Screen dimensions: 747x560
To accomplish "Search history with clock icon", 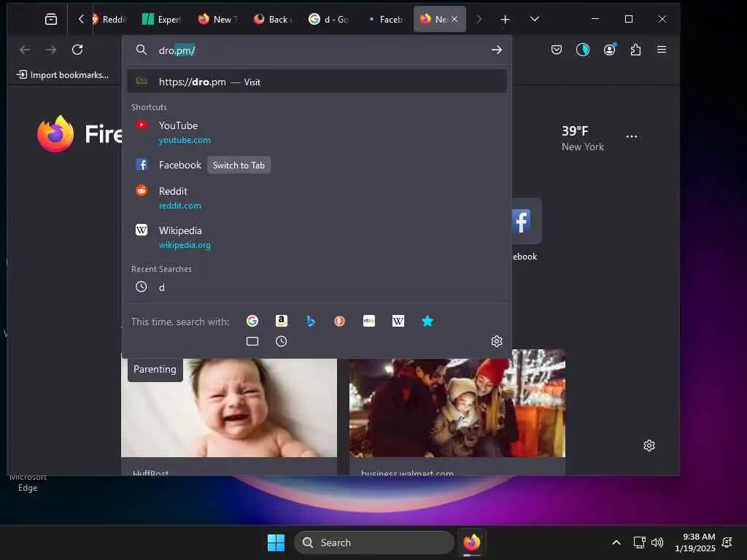I will tap(282, 341).
